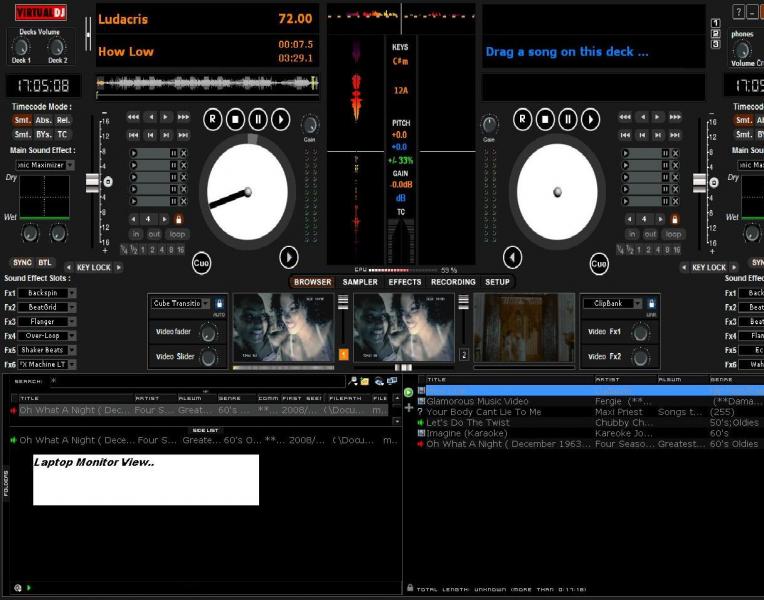Pause the Ludacris deck
Image resolution: width=764 pixels, height=600 pixels.
pos(258,119)
